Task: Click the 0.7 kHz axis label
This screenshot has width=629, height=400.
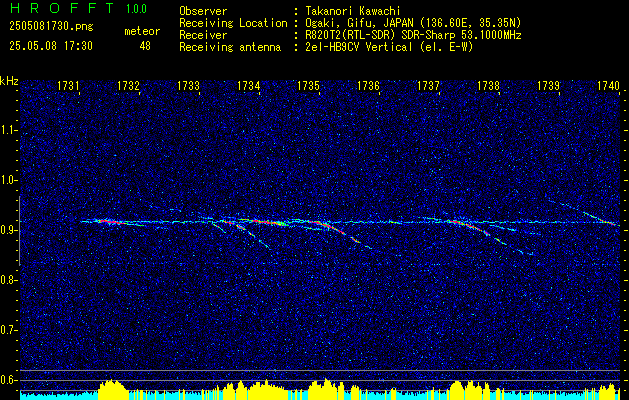Action: click(9, 330)
